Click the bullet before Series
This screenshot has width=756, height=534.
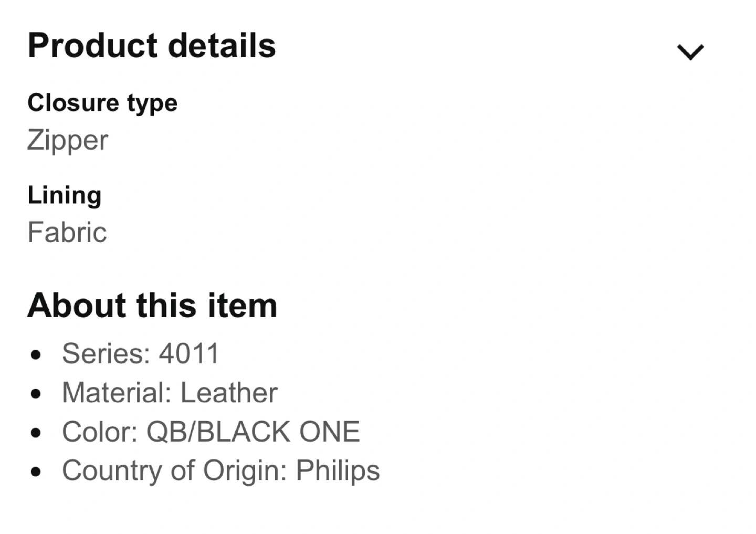[x=36, y=355]
